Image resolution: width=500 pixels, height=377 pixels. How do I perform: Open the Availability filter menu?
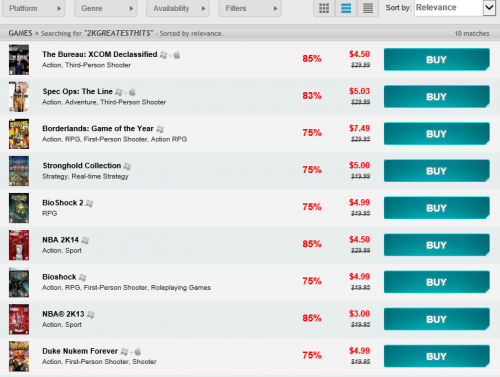click(x=178, y=8)
